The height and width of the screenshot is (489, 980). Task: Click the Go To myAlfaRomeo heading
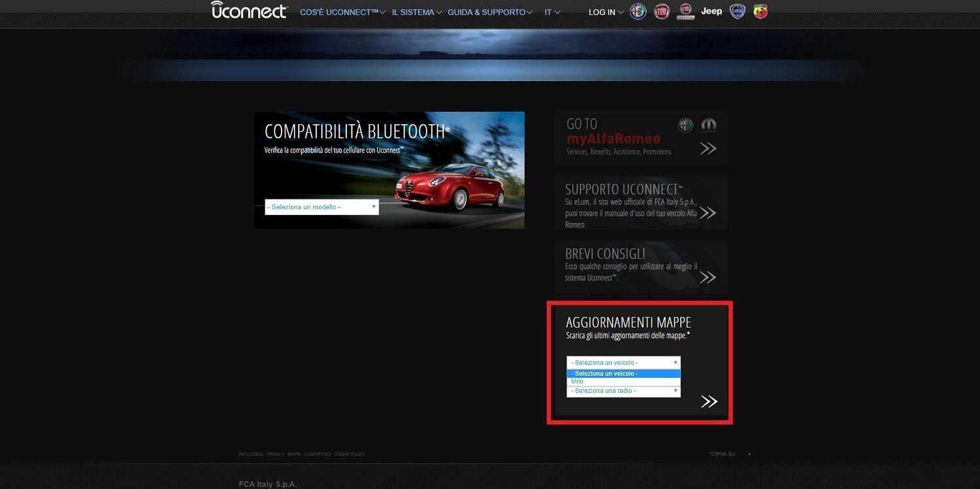613,131
